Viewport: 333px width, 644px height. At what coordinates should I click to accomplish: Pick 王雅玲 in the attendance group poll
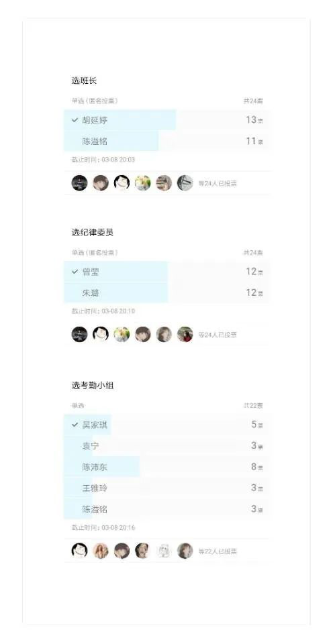point(166,488)
